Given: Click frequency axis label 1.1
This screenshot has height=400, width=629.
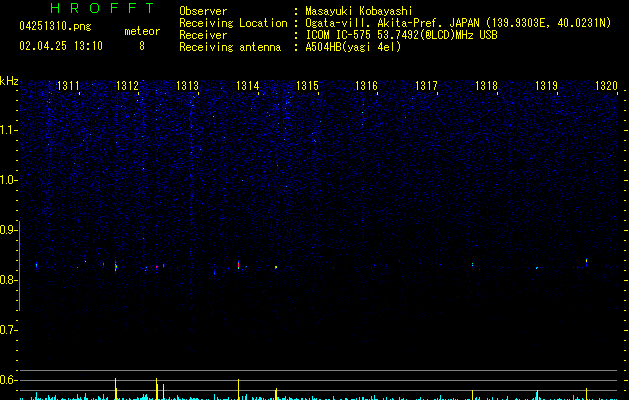Looking at the screenshot, I should (9, 130).
